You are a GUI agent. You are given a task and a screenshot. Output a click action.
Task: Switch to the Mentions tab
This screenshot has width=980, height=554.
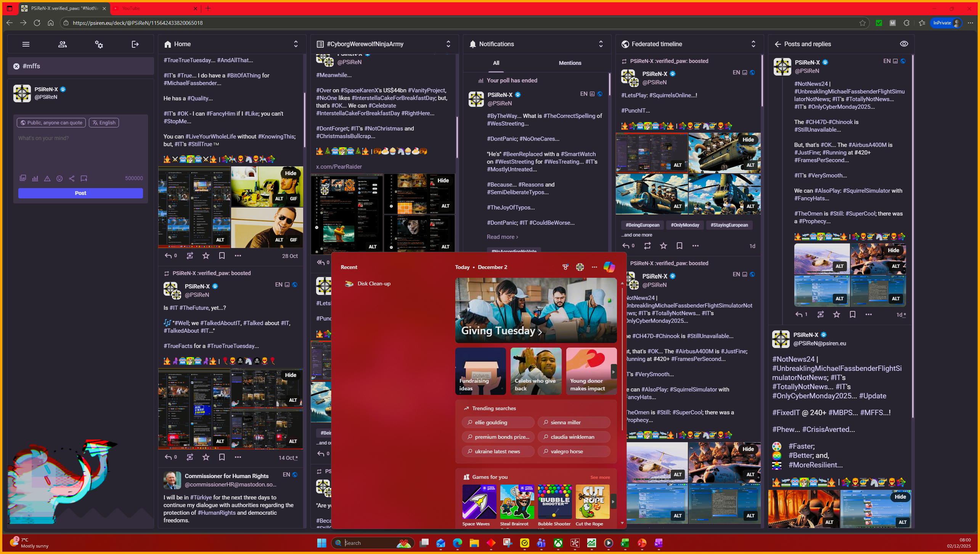point(570,63)
